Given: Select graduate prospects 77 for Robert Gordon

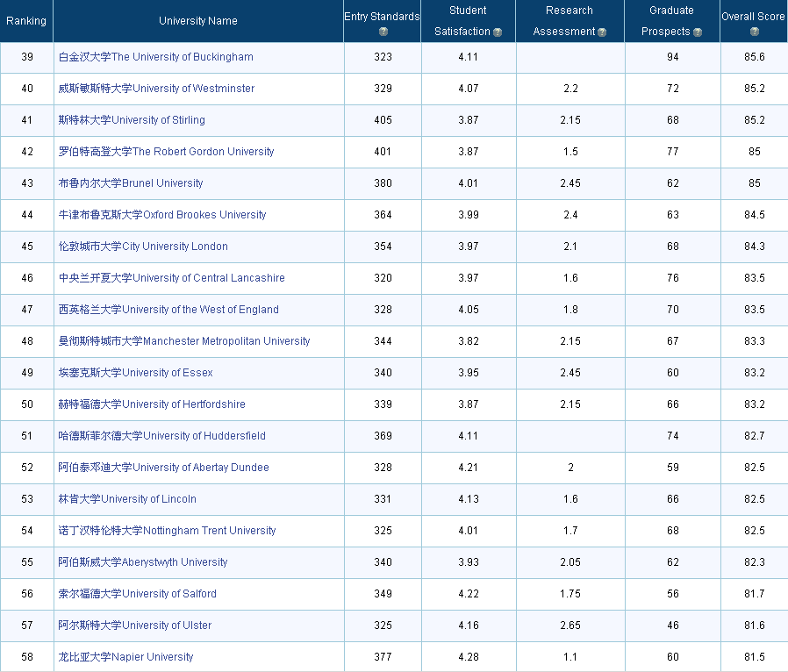Looking at the screenshot, I should pyautogui.click(x=673, y=152).
